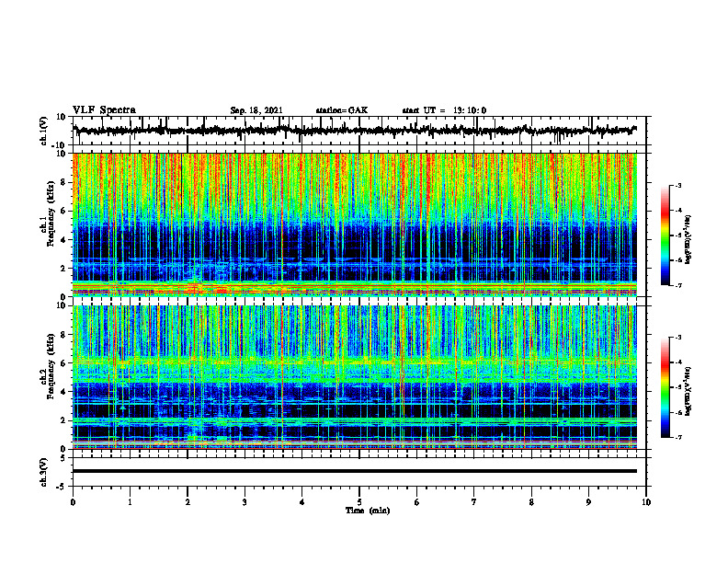The width and height of the screenshot is (728, 563).
Task: Click the ch.2 spectrogram color scale bar
Action: [x=665, y=387]
